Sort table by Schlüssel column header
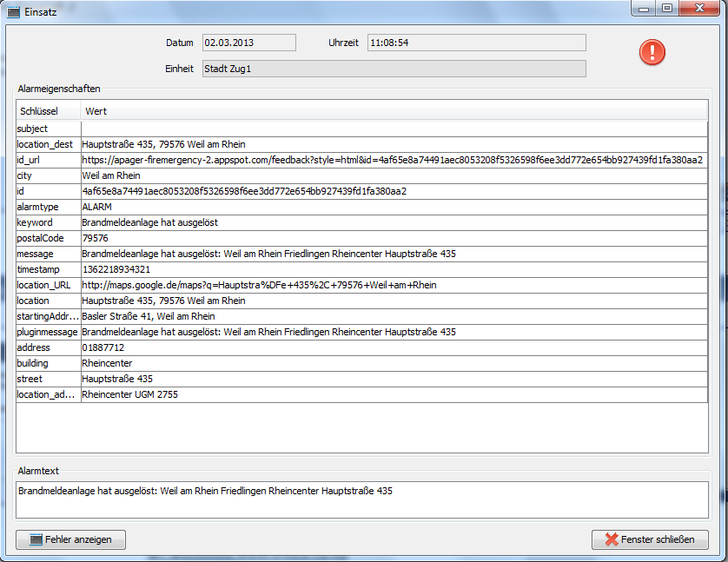This screenshot has width=728, height=562. click(48, 111)
